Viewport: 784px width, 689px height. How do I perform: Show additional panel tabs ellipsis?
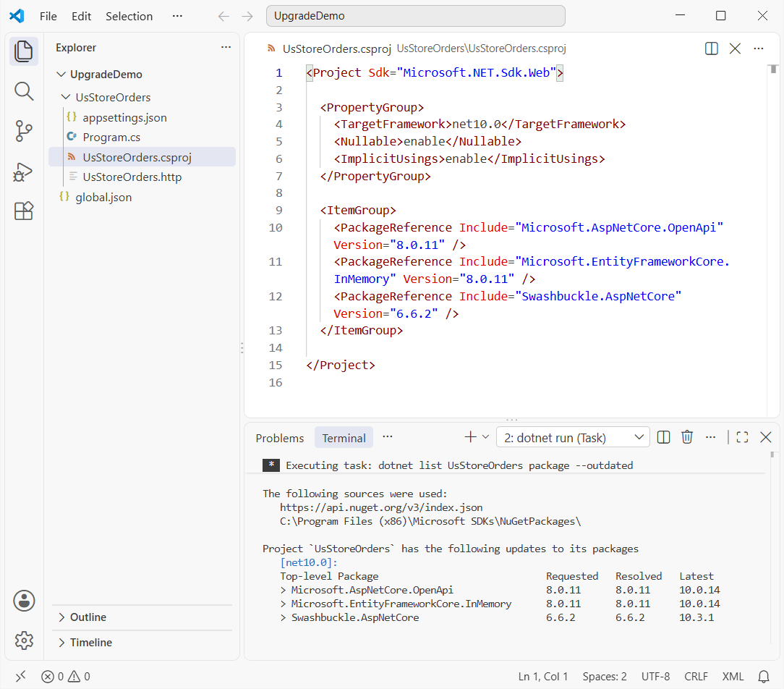tap(388, 437)
